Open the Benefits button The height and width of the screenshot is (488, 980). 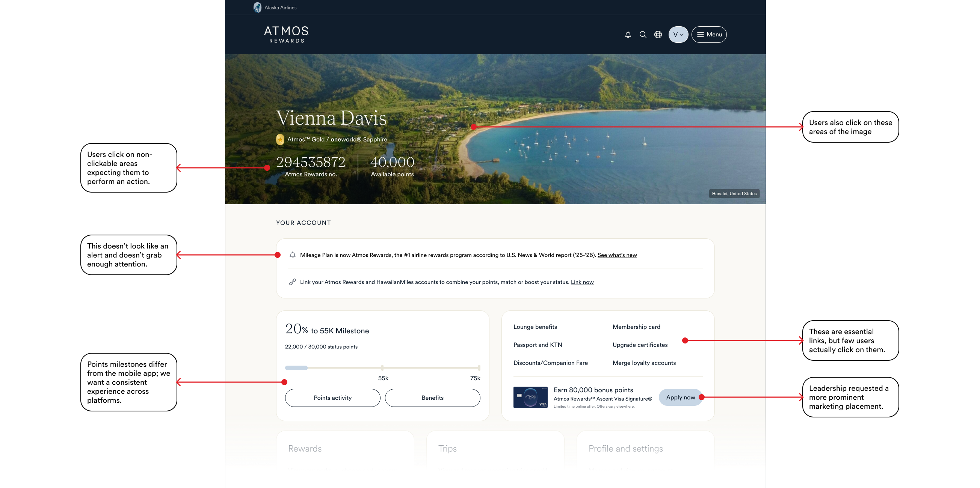(432, 398)
